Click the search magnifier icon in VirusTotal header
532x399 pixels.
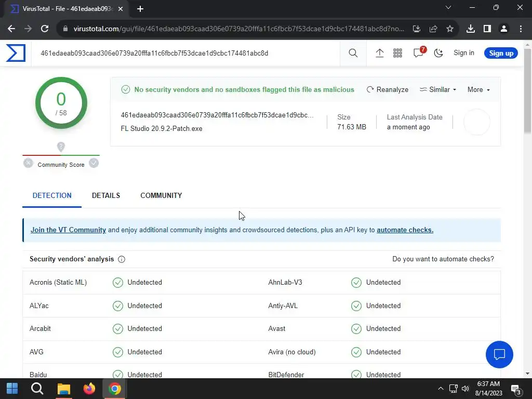(x=353, y=53)
